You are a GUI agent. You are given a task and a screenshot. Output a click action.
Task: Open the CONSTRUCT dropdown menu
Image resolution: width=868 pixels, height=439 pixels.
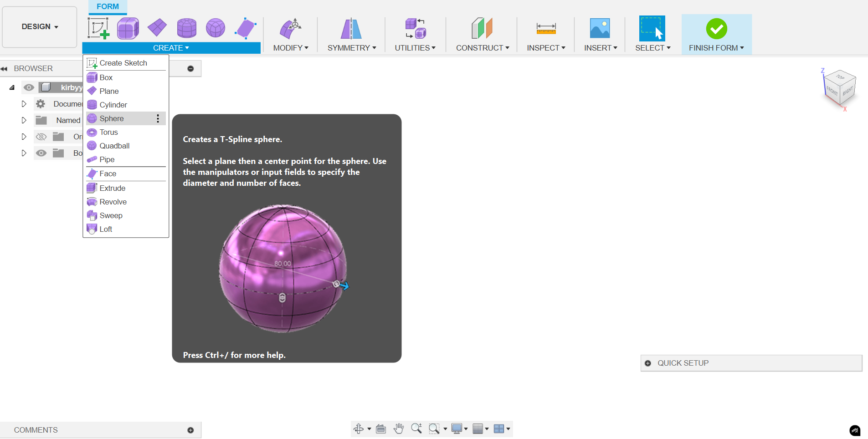[x=483, y=48]
